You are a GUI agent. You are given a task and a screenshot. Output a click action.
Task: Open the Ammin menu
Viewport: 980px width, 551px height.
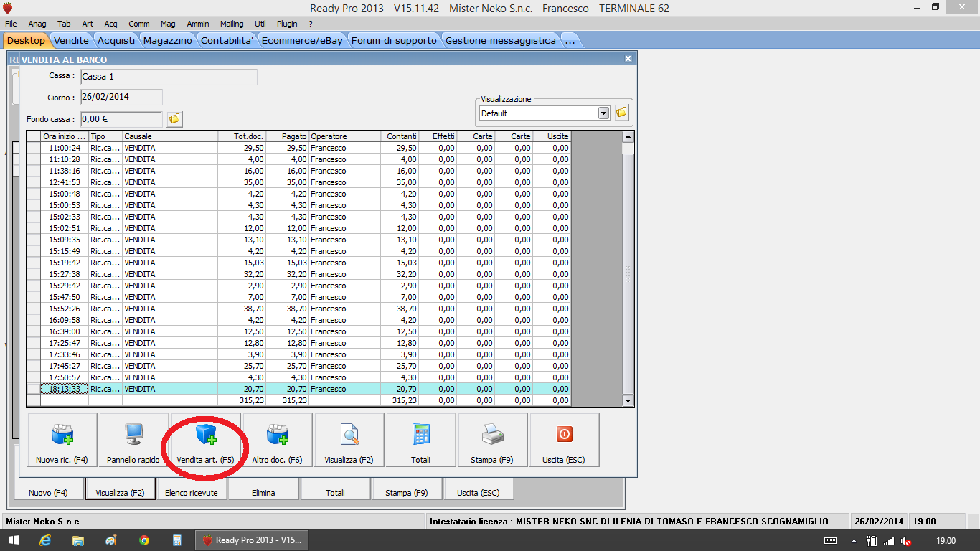198,24
